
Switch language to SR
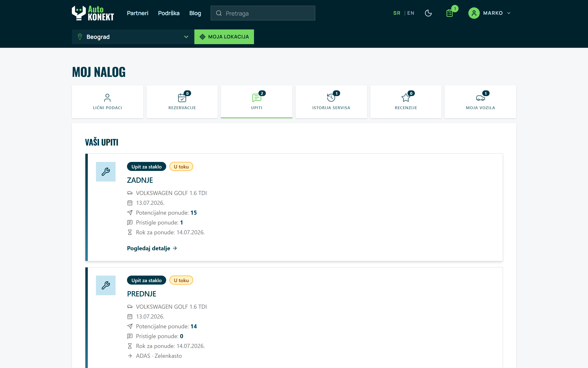pos(396,13)
